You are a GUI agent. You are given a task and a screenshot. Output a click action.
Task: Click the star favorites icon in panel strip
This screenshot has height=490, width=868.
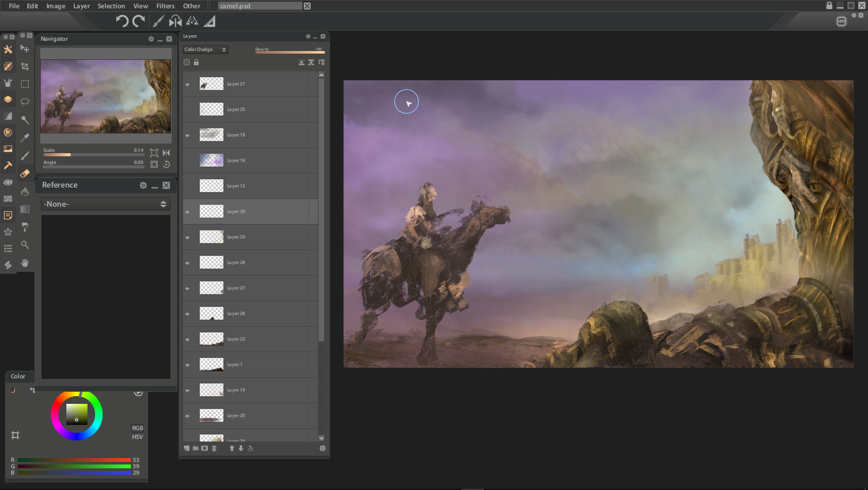[x=8, y=232]
